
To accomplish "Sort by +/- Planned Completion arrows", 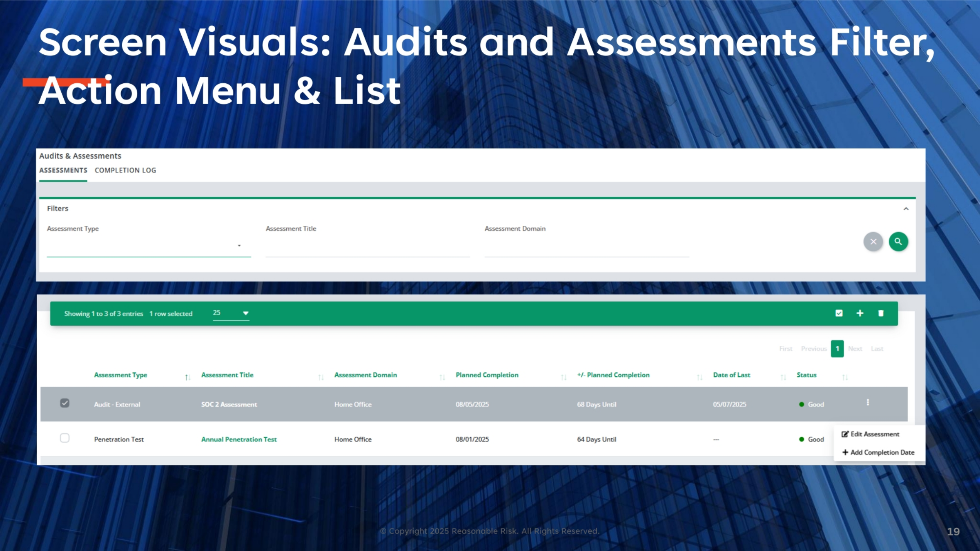I will point(699,377).
